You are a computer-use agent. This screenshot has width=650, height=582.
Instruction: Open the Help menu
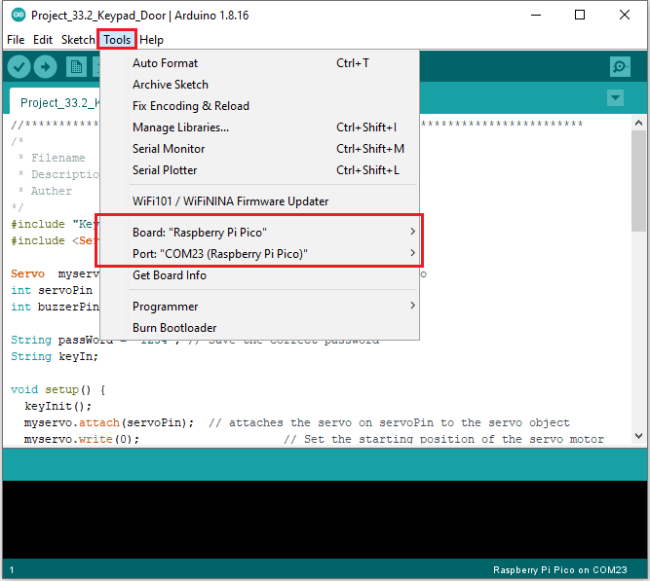(151, 40)
